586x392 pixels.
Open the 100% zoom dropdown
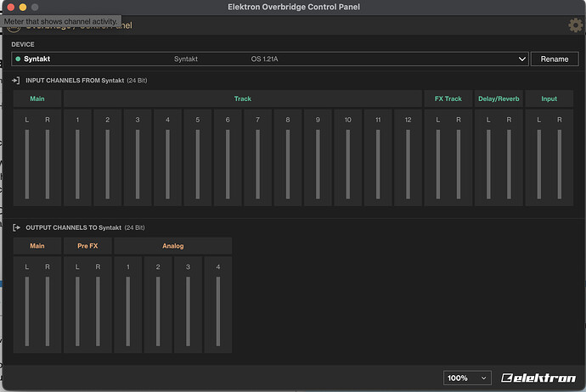[x=467, y=378]
